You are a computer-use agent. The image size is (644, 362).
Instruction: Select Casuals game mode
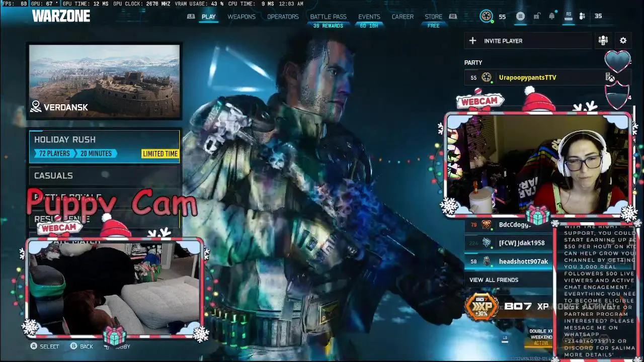pos(104,175)
